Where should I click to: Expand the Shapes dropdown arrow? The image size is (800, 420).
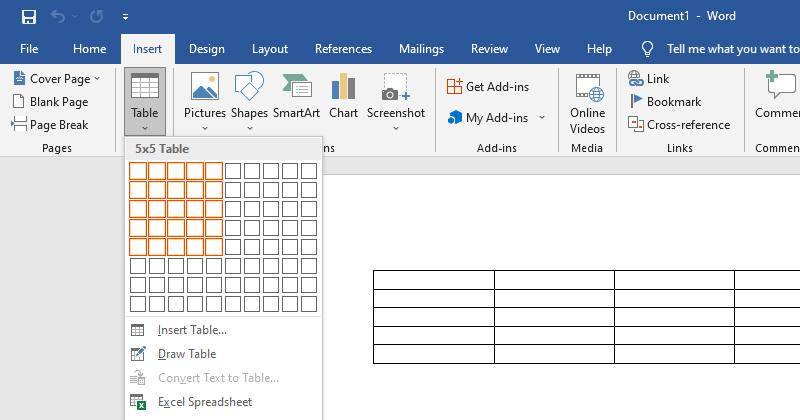(x=249, y=128)
